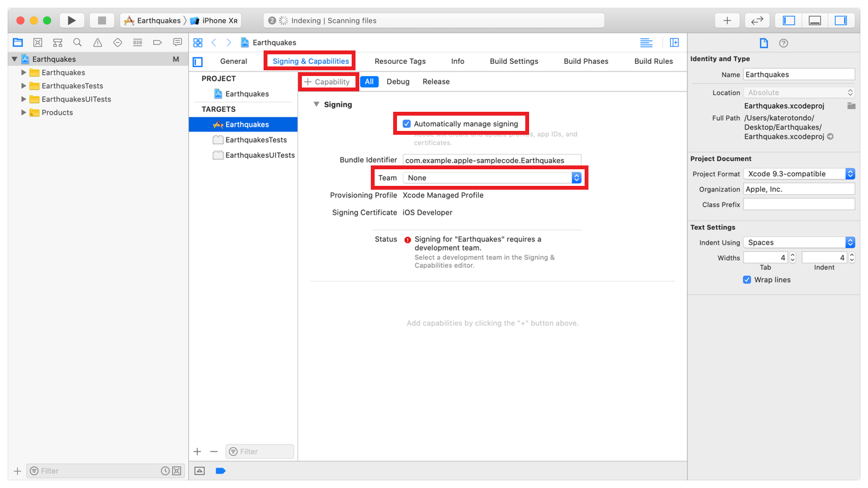Run the project with the Play button
Image resolution: width=868 pixels, height=488 pixels.
tap(71, 20)
